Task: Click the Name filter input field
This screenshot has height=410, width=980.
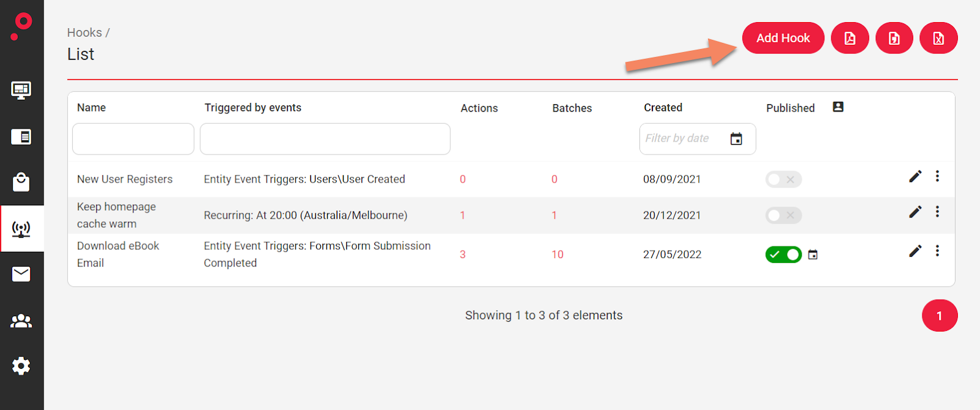Action: [133, 139]
